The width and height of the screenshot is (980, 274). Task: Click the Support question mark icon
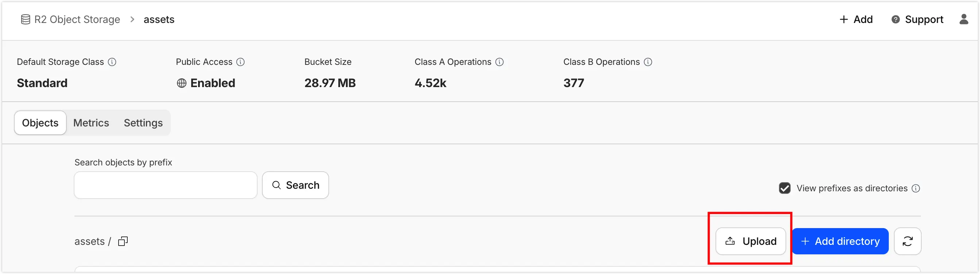pyautogui.click(x=896, y=19)
